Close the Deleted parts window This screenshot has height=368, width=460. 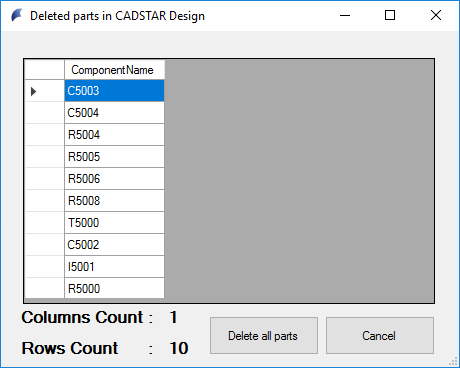click(436, 15)
